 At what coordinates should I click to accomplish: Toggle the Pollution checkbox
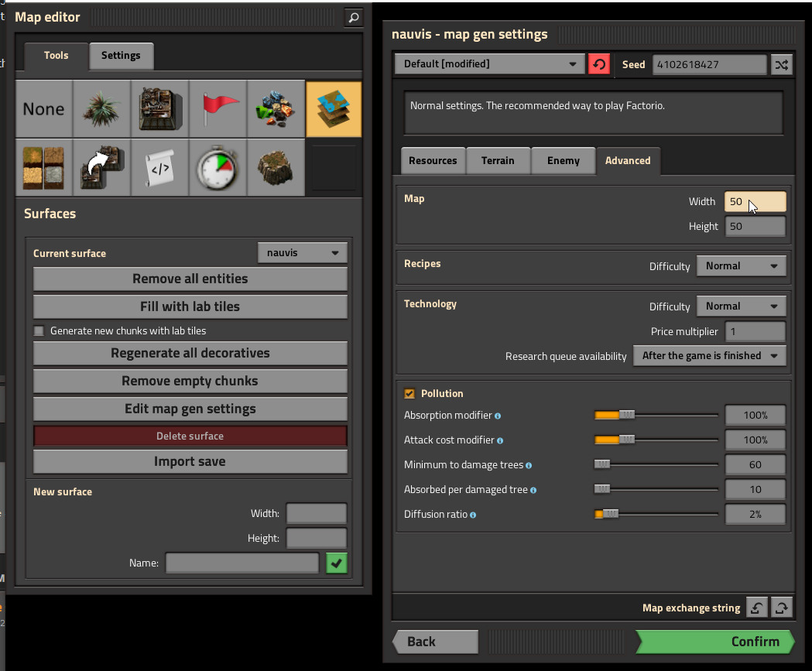click(409, 393)
